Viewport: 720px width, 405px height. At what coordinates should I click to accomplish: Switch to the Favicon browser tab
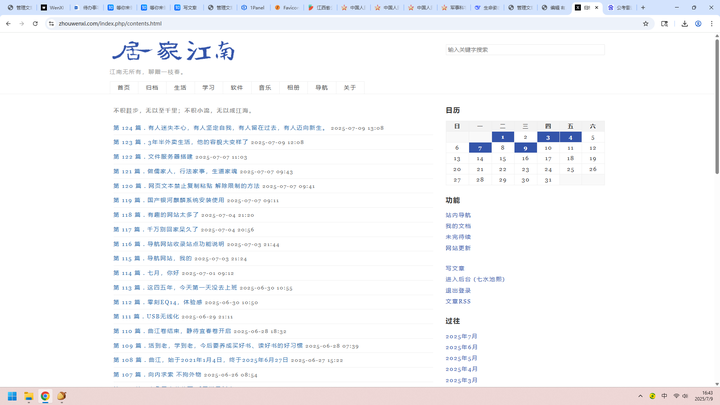click(x=287, y=7)
